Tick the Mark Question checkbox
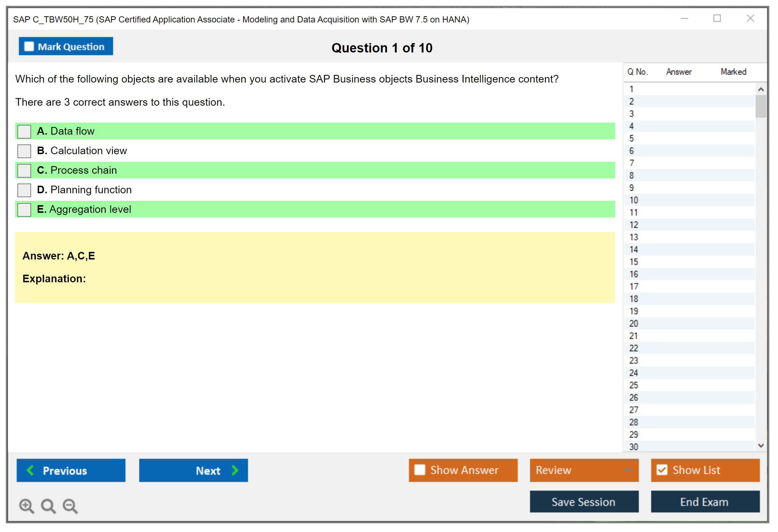This screenshot has height=532, width=778. tap(29, 46)
